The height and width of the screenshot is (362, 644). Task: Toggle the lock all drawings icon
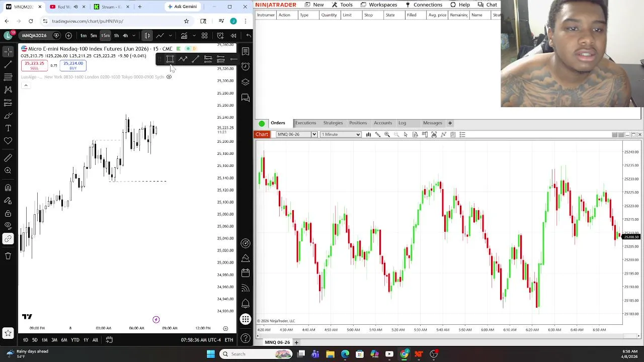point(8,213)
